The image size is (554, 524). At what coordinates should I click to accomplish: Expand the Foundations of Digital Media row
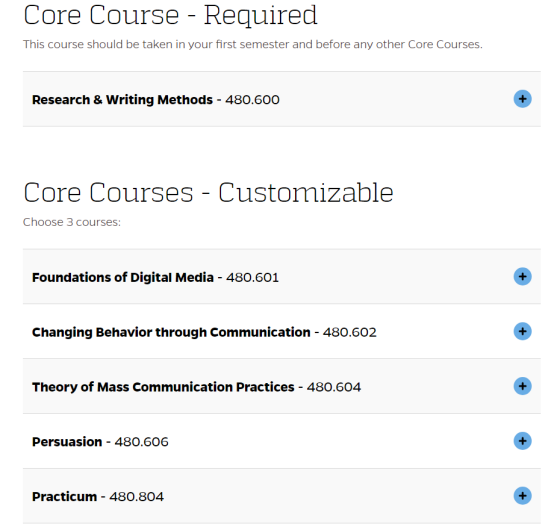coord(282,277)
